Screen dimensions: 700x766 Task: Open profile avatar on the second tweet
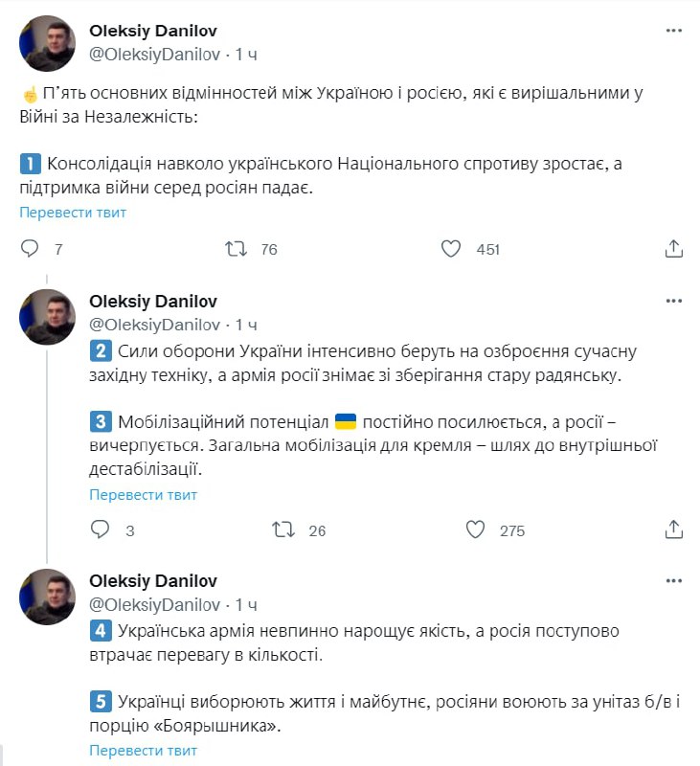(47, 317)
